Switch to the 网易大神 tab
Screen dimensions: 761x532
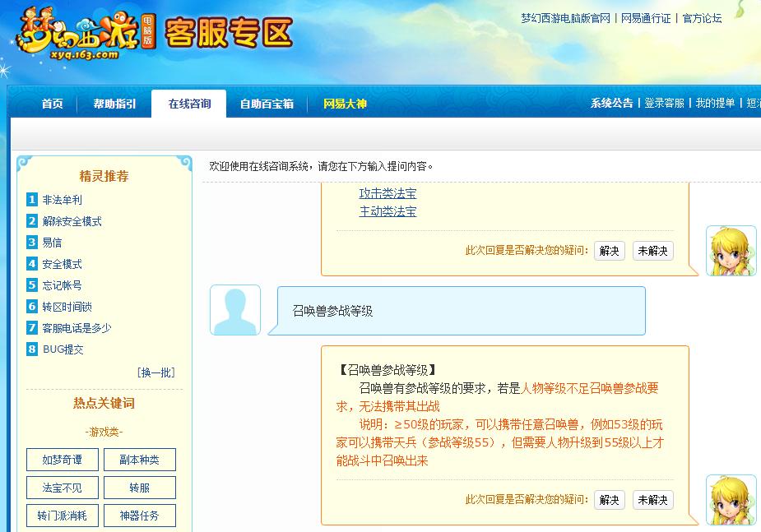(346, 104)
